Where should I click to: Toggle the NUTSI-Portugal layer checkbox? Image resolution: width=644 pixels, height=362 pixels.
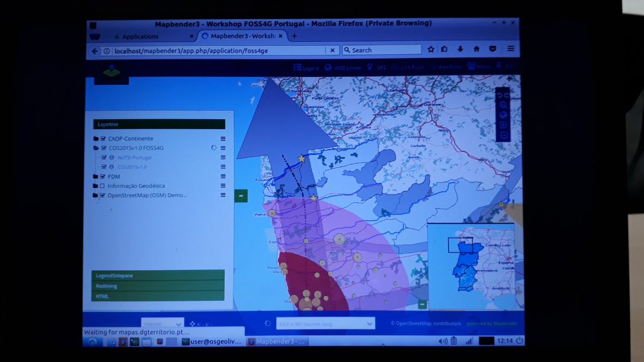click(x=105, y=158)
